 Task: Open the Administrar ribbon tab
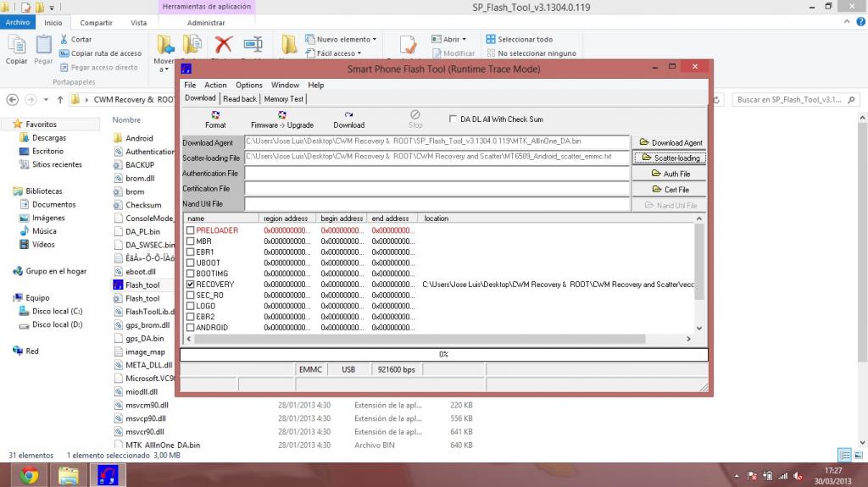pyautogui.click(x=206, y=23)
